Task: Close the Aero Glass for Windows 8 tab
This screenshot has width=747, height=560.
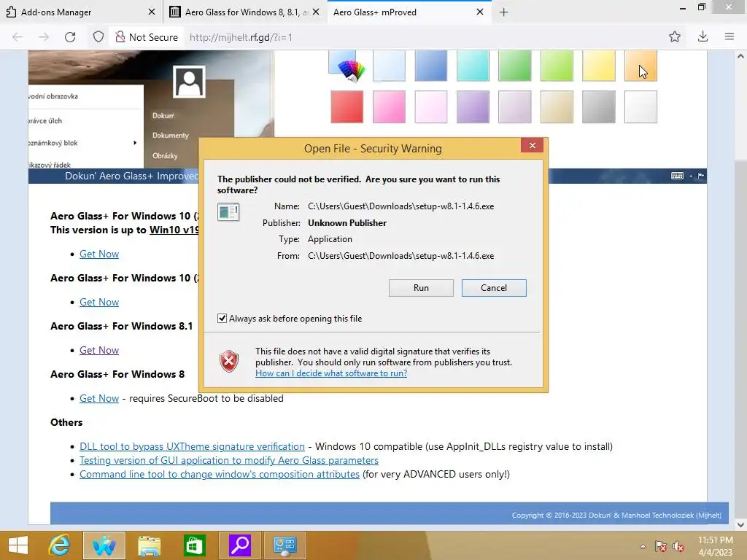Action: pos(316,12)
